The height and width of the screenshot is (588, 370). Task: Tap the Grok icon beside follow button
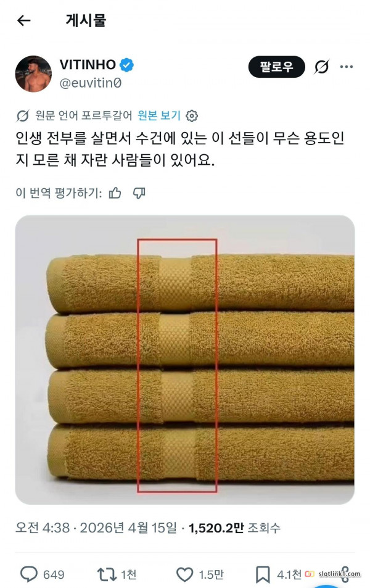(x=322, y=67)
